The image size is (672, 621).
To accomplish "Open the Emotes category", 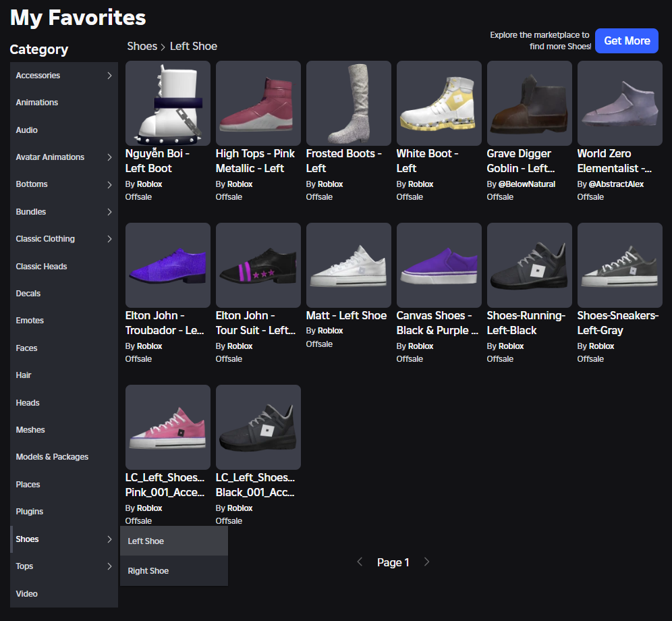I will click(x=30, y=321).
